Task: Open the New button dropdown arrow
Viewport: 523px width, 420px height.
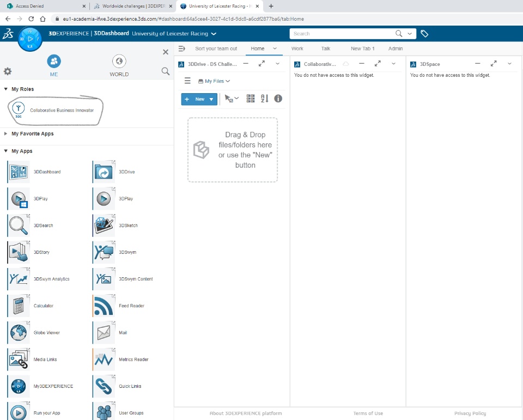Action: (211, 99)
